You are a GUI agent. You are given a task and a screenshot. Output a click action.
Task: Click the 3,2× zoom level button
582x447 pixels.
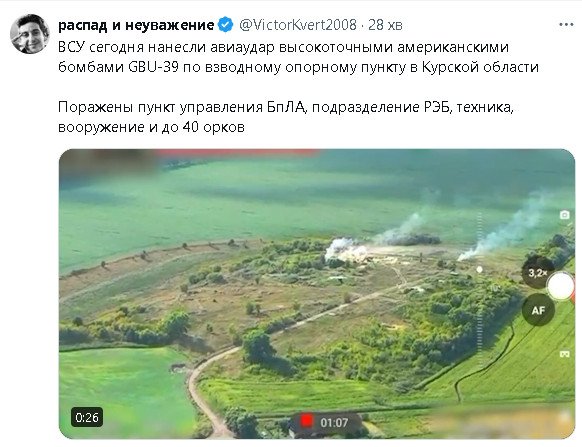pos(538,274)
